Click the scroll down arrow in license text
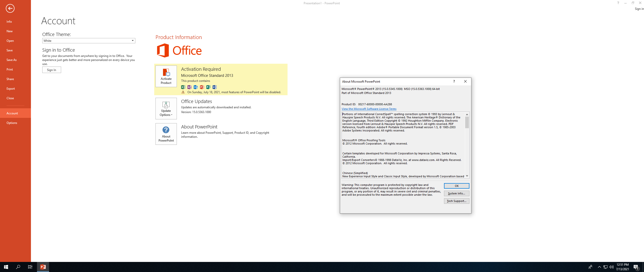644x272 pixels. [x=467, y=176]
